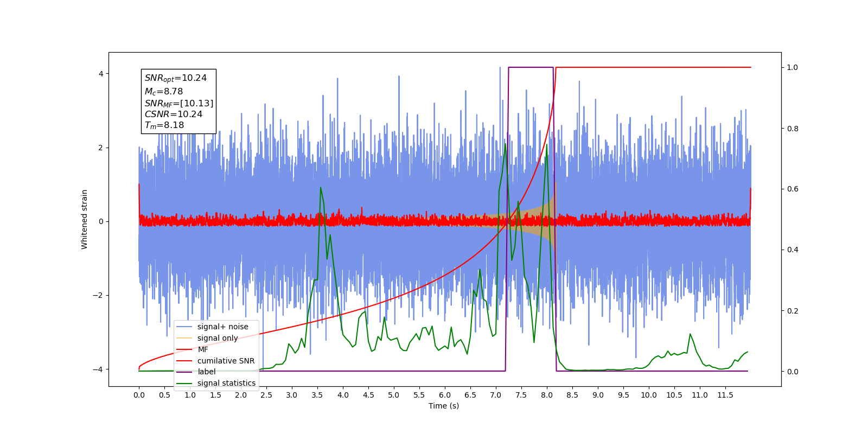Click the SNRopt=10.24 annotation text
The width and height of the screenshot is (868, 434).
click(x=176, y=78)
